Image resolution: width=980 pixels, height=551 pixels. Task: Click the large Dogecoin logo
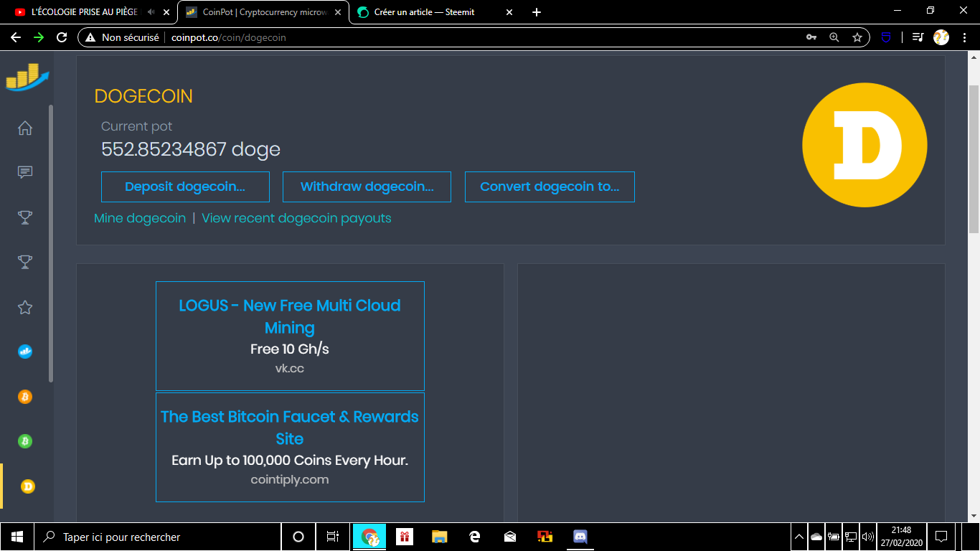pos(864,146)
